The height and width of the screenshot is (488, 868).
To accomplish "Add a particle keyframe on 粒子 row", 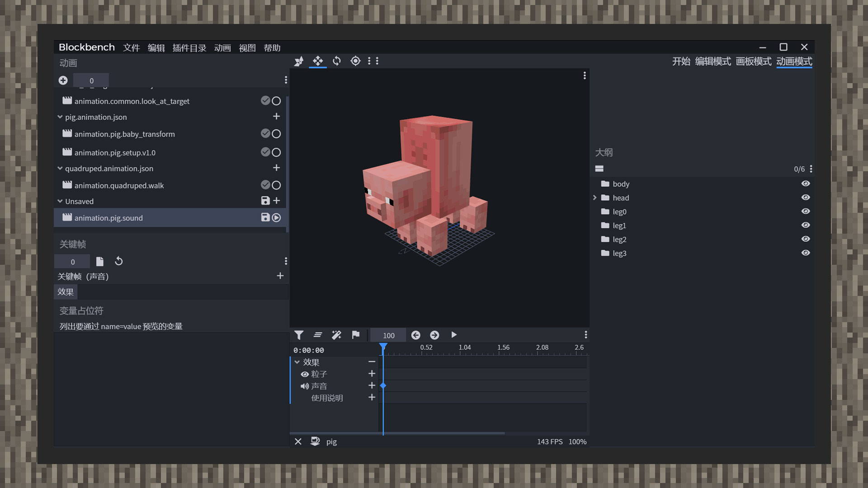I will (372, 374).
